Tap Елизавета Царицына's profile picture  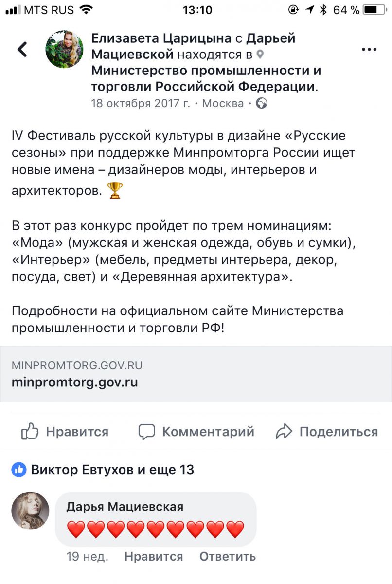click(64, 49)
